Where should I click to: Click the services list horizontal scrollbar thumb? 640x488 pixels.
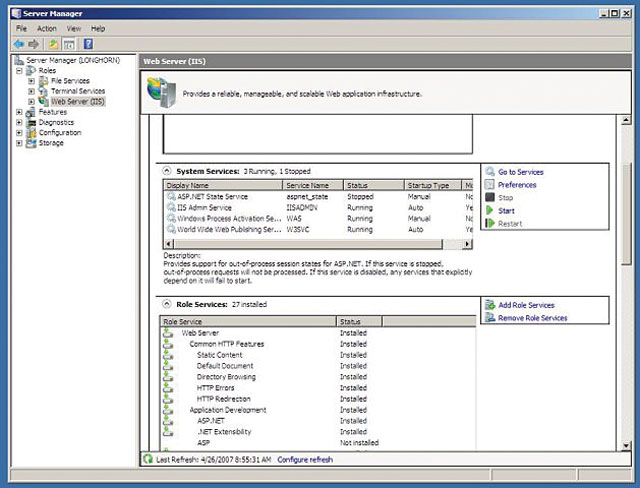tap(308, 244)
